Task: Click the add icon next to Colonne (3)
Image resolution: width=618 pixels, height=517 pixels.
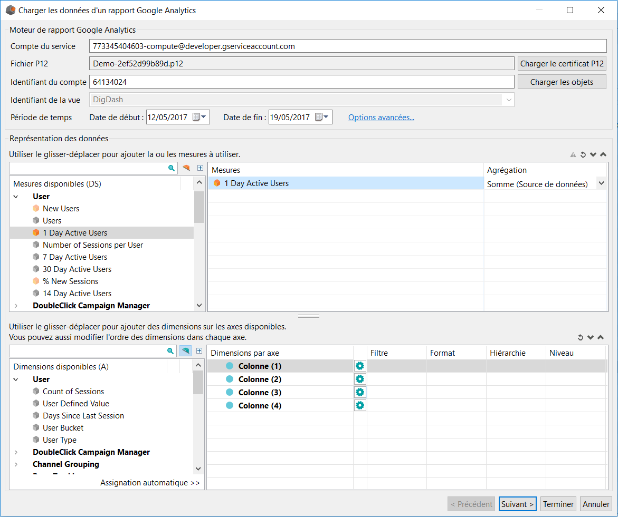Action: [359, 393]
